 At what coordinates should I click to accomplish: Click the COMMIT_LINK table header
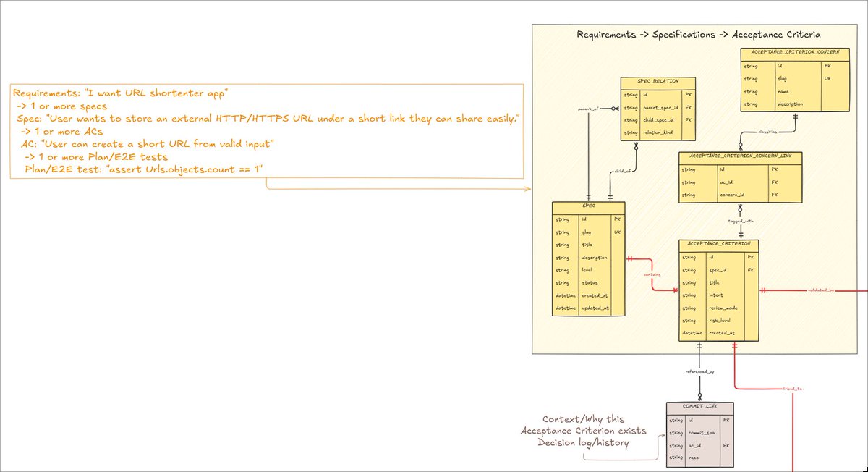(x=699, y=407)
